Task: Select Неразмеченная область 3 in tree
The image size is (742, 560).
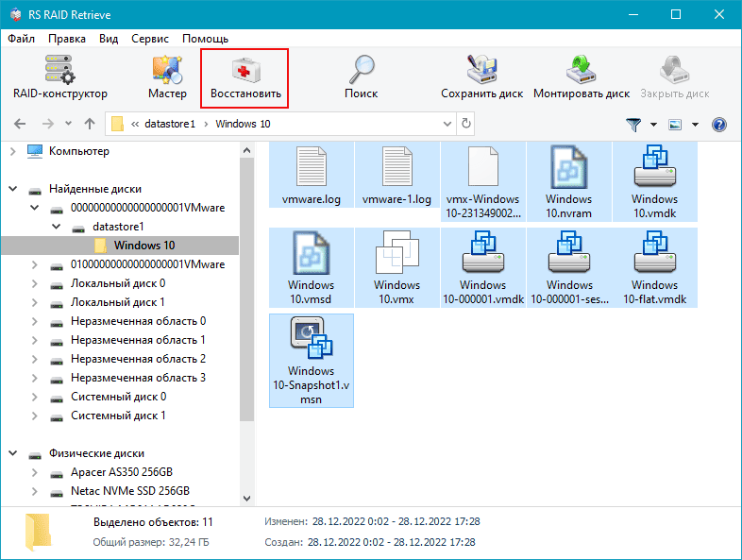Action: click(138, 378)
